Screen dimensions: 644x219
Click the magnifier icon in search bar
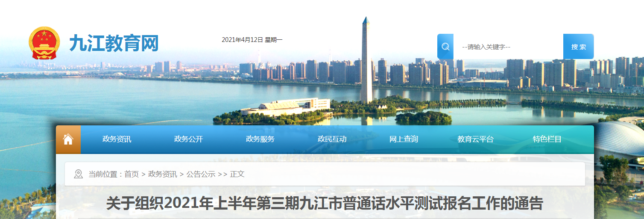coord(445,47)
